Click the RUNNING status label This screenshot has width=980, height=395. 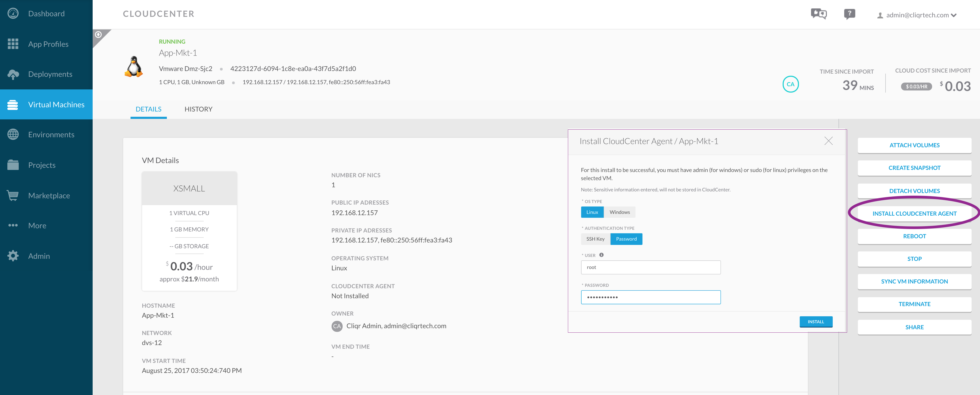172,42
